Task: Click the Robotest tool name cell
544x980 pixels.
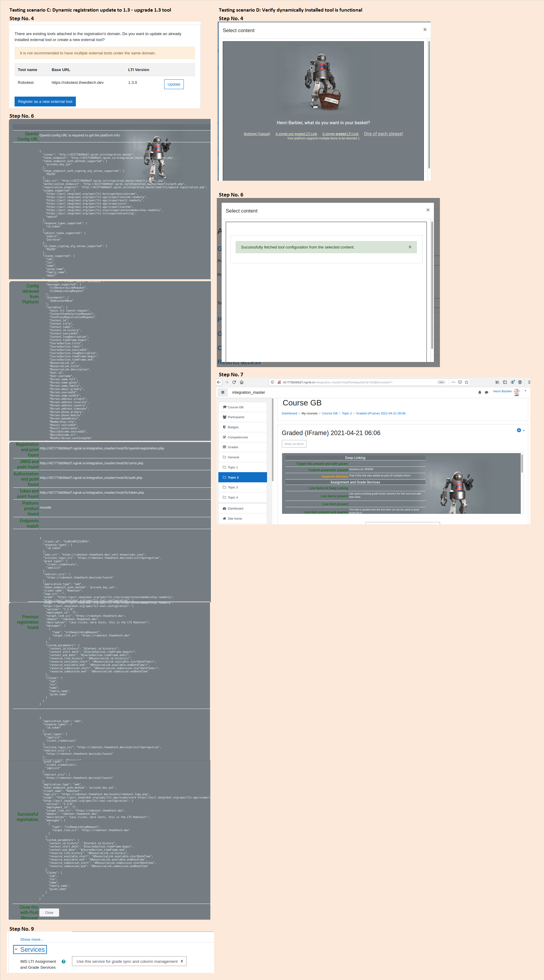Action: coord(26,83)
